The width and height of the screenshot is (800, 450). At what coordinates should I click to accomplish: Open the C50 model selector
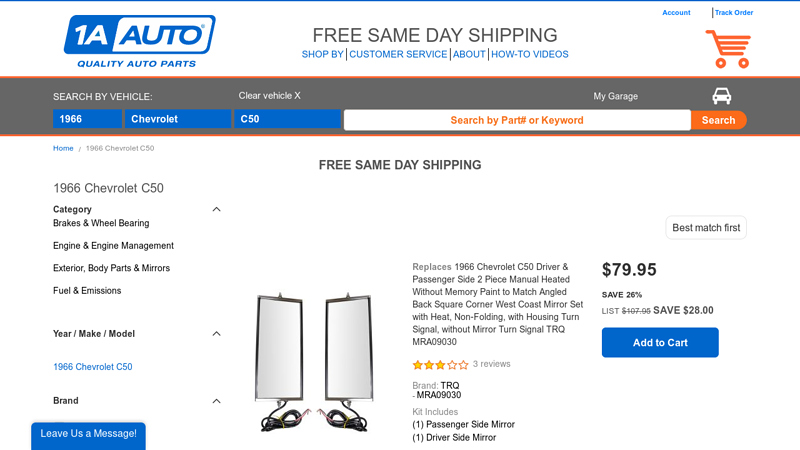287,119
